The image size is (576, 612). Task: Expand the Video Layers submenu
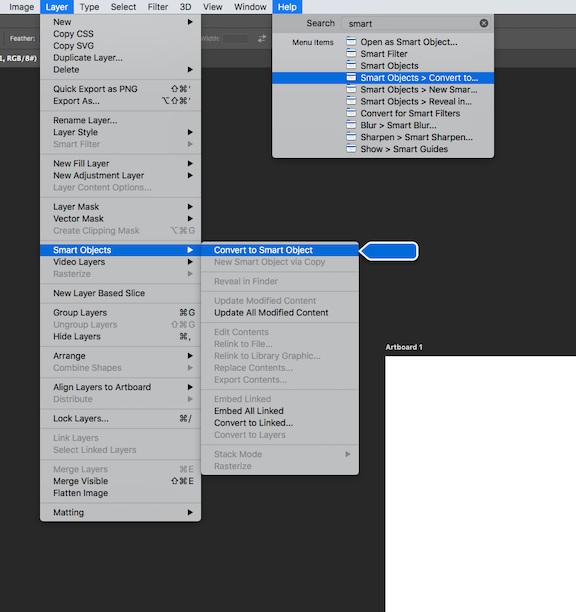[121, 262]
